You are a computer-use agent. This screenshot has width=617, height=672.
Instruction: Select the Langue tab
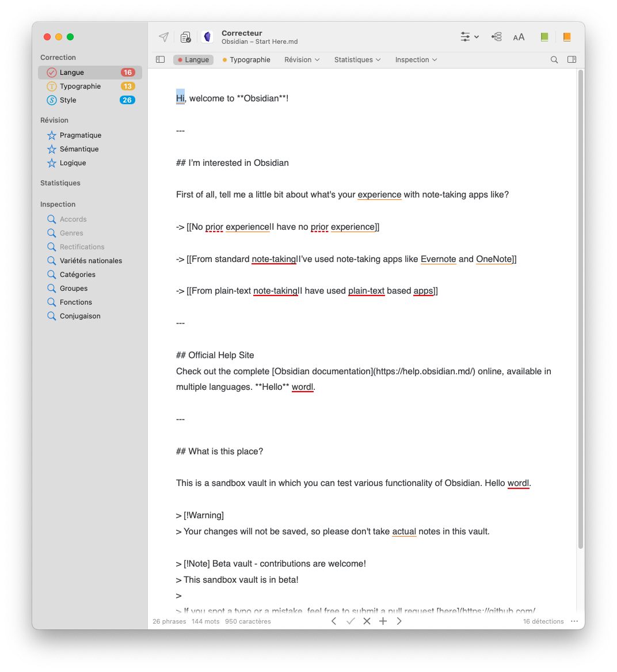[193, 59]
